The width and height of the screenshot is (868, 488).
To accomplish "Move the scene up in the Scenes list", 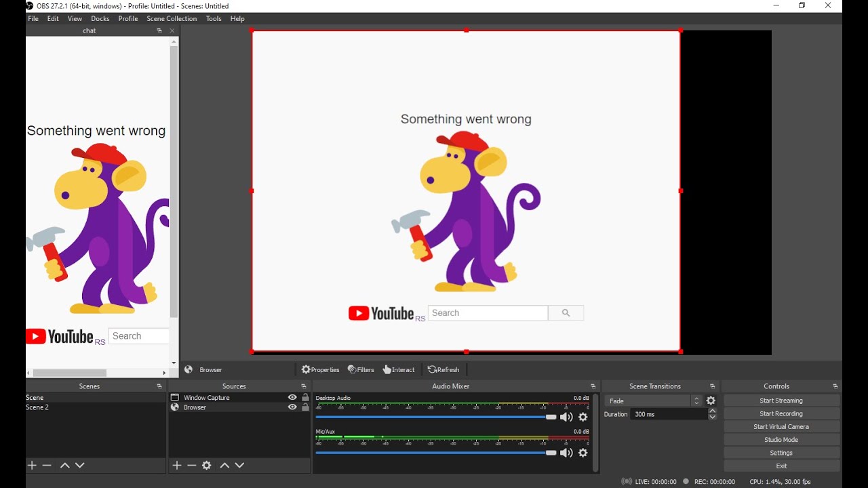I will tap(65, 466).
